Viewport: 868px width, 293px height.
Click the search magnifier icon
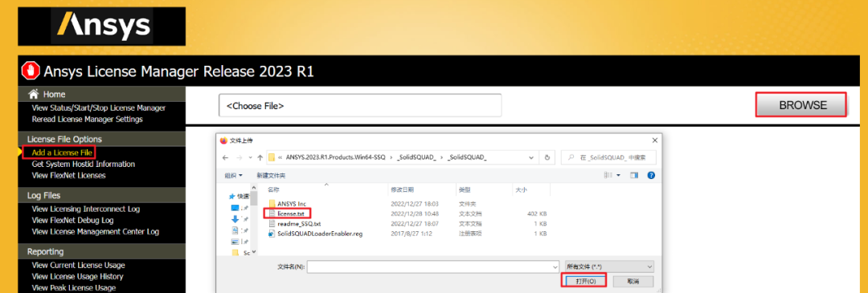(571, 157)
